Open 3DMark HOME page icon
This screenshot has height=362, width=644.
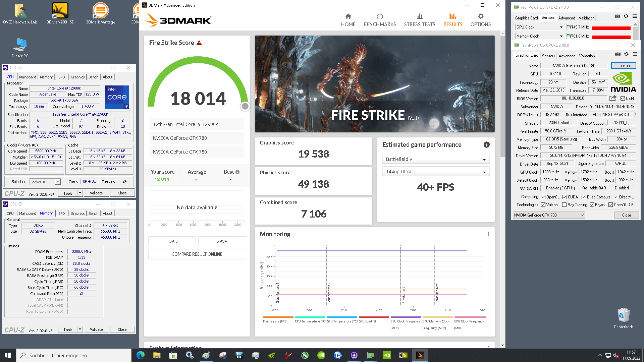[x=348, y=16]
